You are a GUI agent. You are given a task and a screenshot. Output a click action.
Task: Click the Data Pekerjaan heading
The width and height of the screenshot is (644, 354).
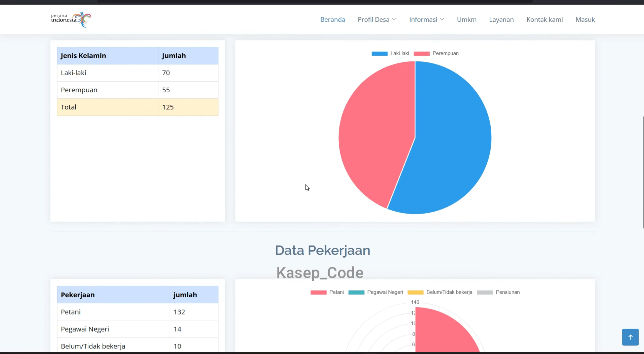point(322,250)
